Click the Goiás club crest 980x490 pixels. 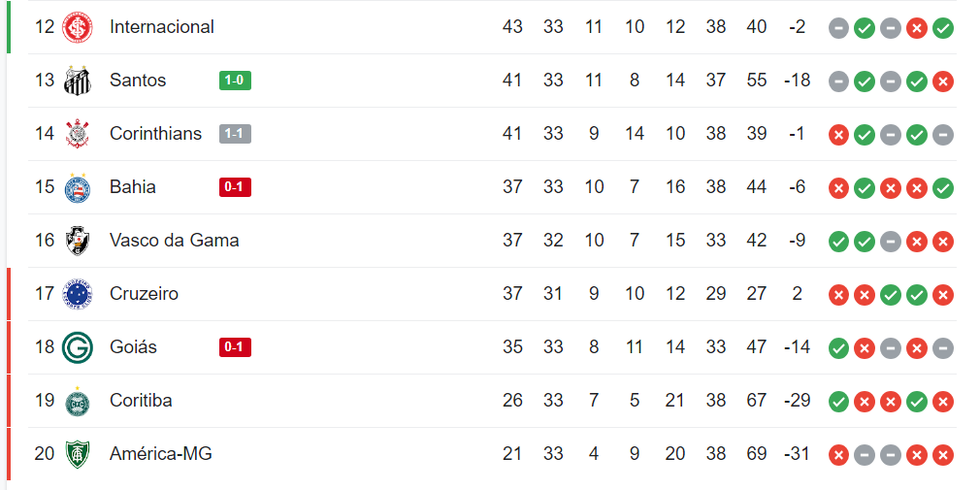click(78, 347)
